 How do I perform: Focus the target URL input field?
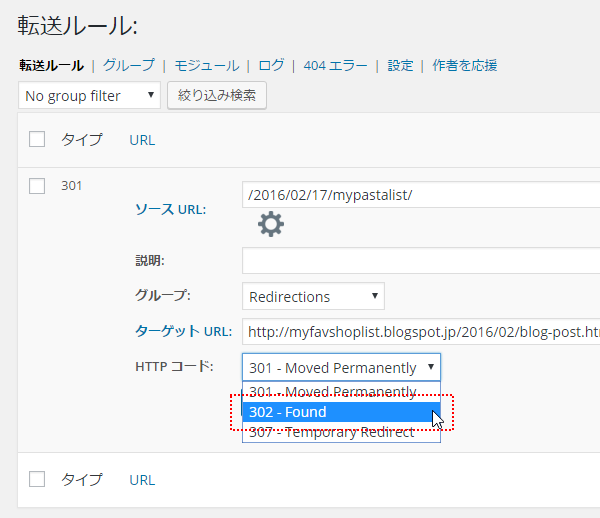pyautogui.click(x=420, y=331)
